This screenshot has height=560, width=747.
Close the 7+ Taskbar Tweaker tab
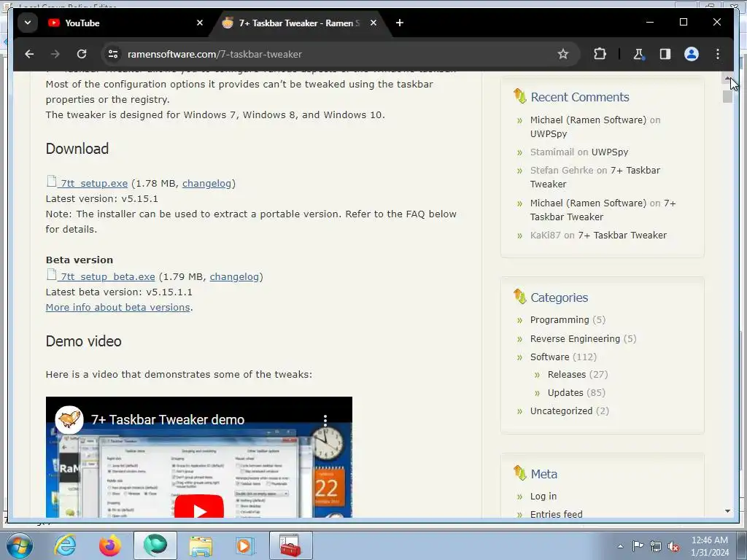(373, 23)
